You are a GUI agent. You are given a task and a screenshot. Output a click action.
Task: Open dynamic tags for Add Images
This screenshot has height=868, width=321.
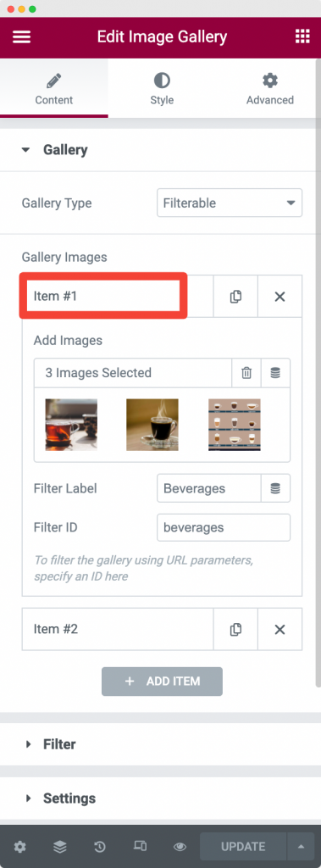click(x=275, y=373)
